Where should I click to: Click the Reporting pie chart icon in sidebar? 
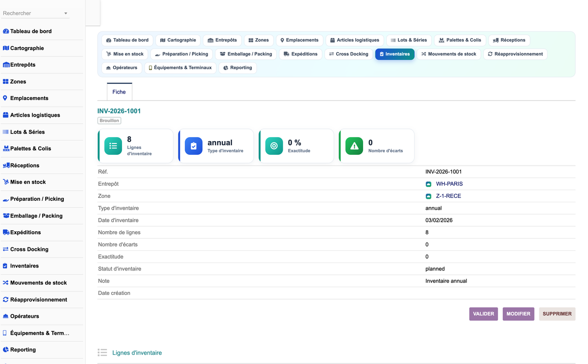(x=6, y=350)
